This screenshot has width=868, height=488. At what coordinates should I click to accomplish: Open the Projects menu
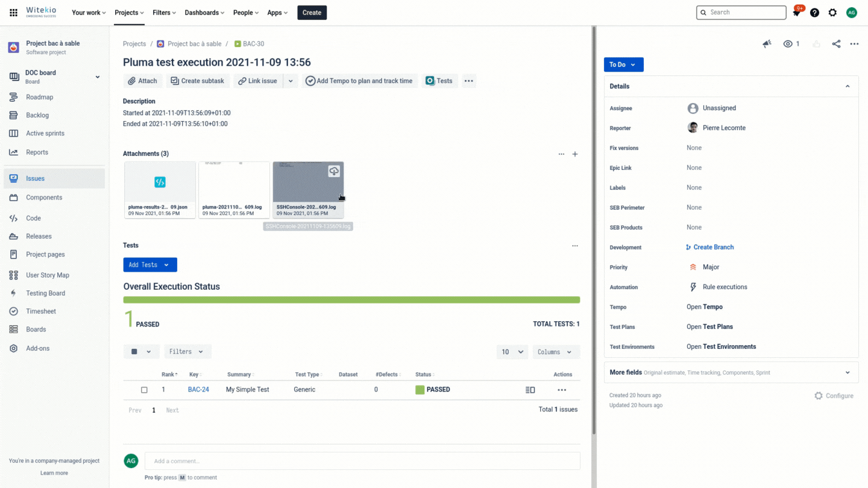[130, 13]
